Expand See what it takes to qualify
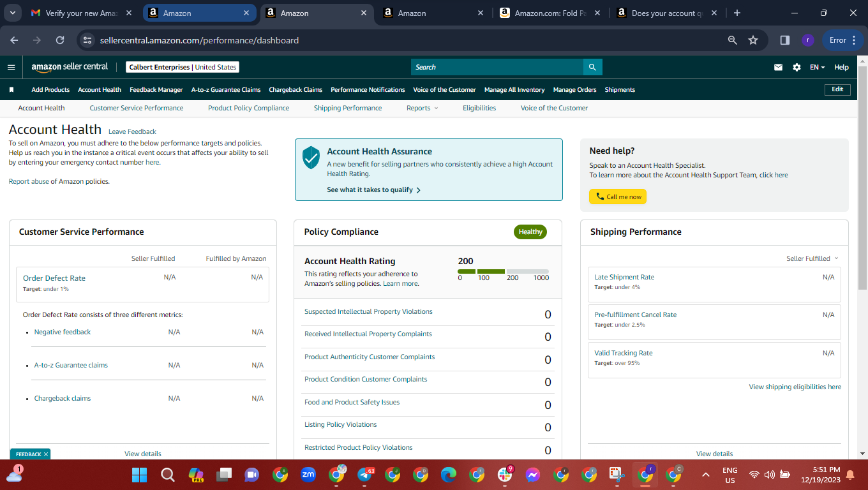The height and width of the screenshot is (490, 868). coord(373,190)
